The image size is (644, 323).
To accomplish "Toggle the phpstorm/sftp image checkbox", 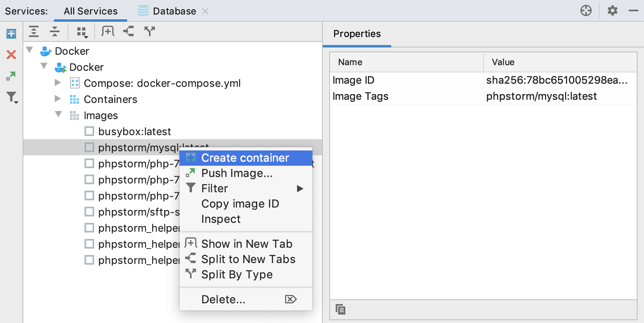I will coord(89,212).
